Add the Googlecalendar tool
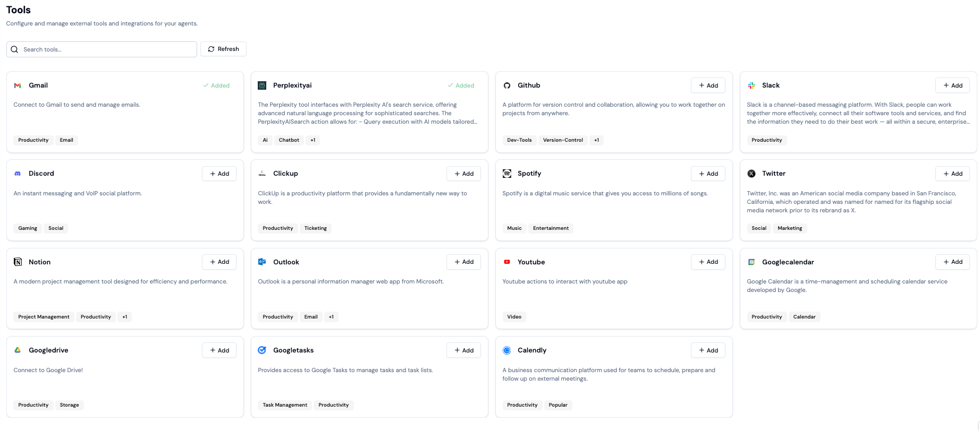 point(952,262)
